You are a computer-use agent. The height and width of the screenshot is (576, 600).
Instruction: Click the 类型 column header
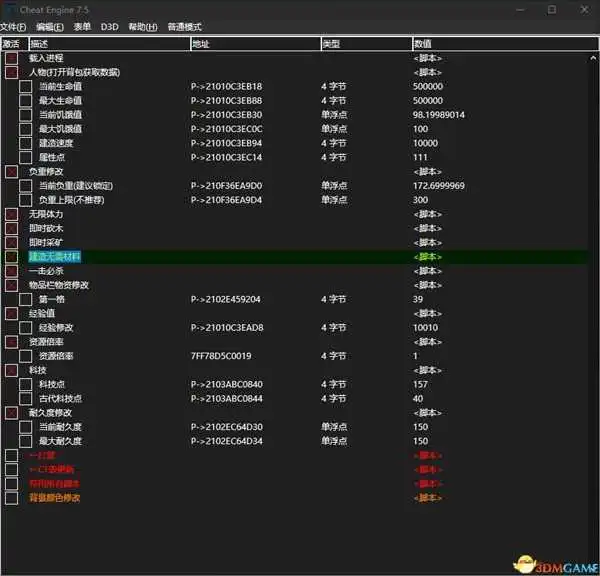(x=367, y=44)
